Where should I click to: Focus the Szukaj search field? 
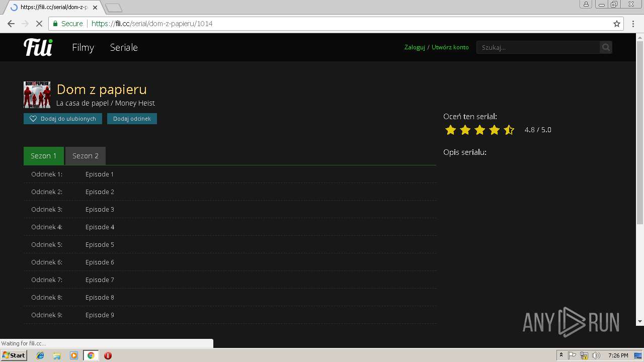(x=538, y=47)
